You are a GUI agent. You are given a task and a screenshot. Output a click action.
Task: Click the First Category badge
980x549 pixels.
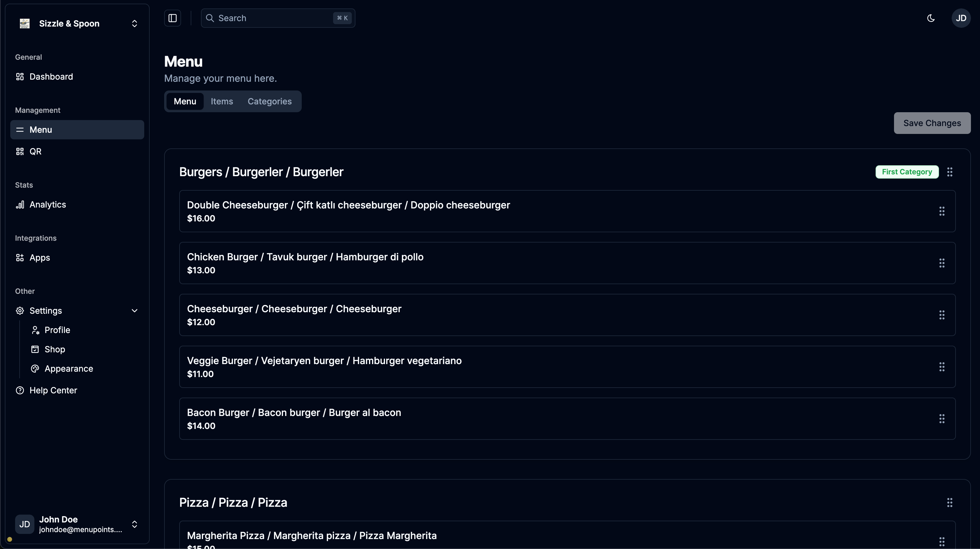click(x=907, y=172)
